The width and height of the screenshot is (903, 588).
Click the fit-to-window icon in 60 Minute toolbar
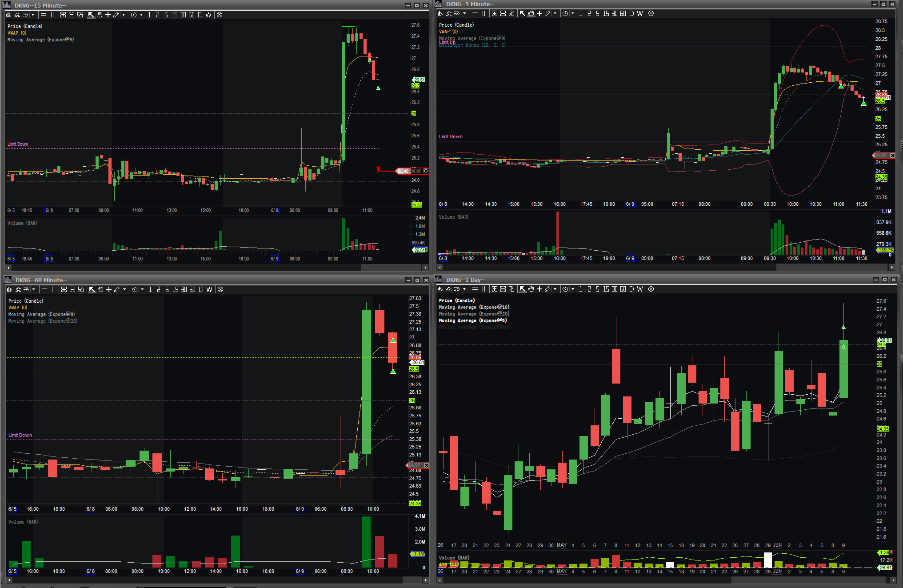[81, 289]
